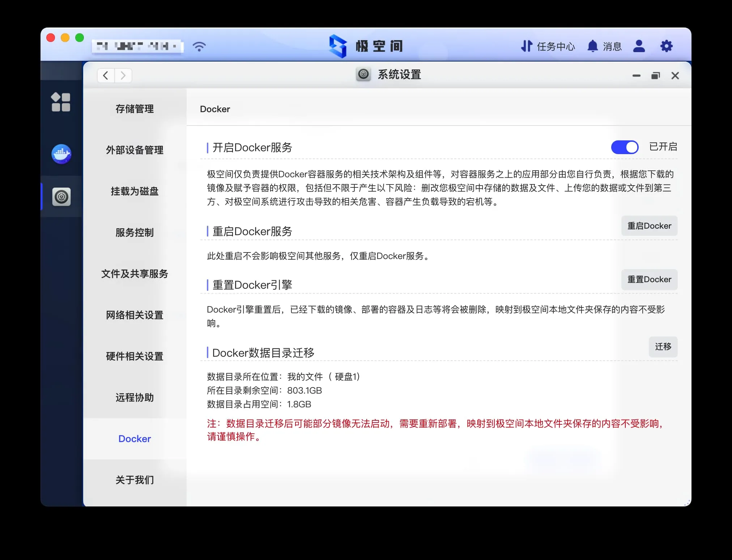Toggle the Docker service switch off

[625, 147]
